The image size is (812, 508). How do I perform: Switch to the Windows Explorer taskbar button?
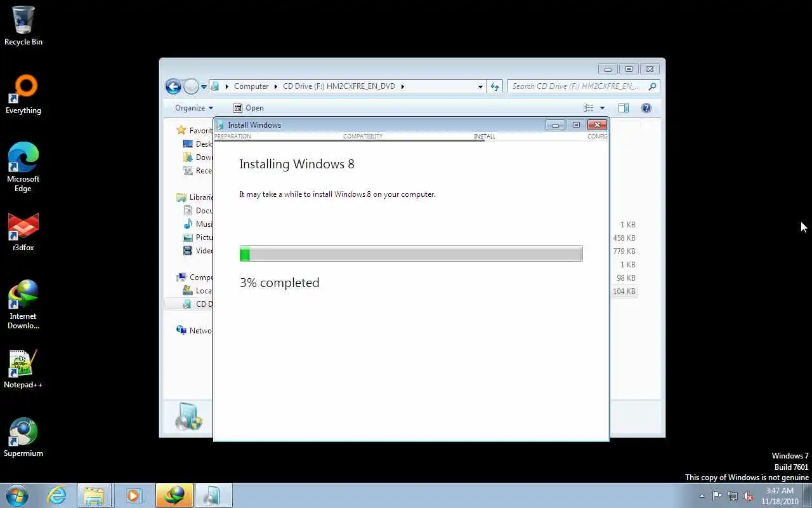point(94,495)
